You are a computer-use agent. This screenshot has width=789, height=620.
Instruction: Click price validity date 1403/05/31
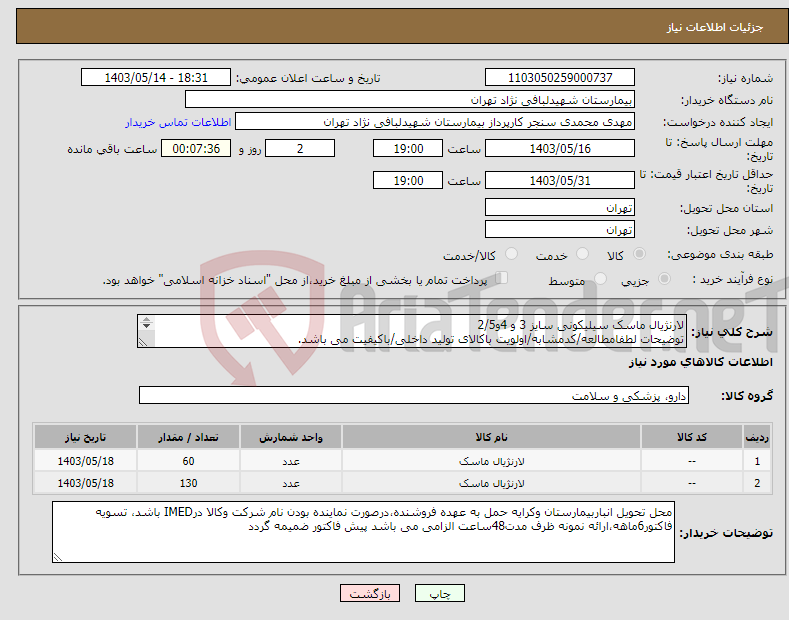(560, 180)
